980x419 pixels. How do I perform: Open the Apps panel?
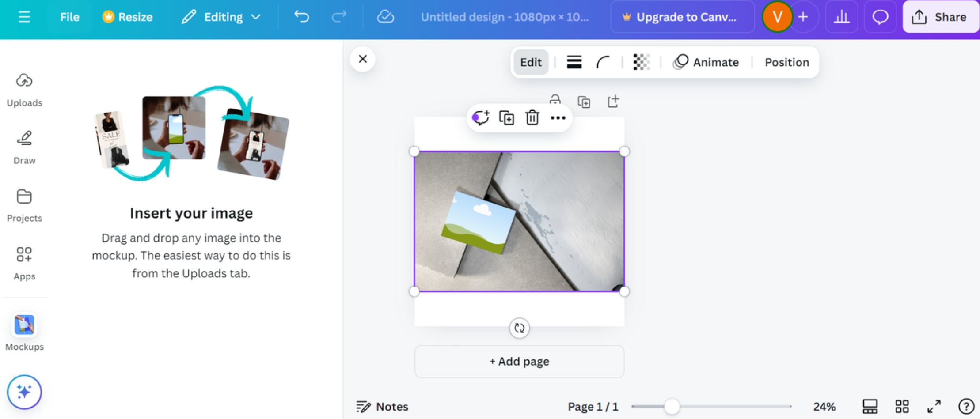pos(24,263)
